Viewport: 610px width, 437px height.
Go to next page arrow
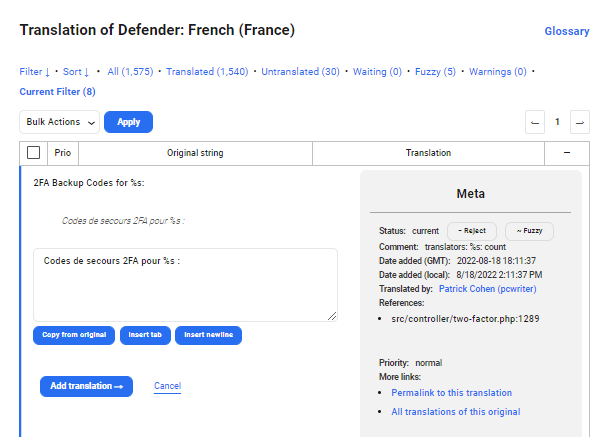[580, 122]
